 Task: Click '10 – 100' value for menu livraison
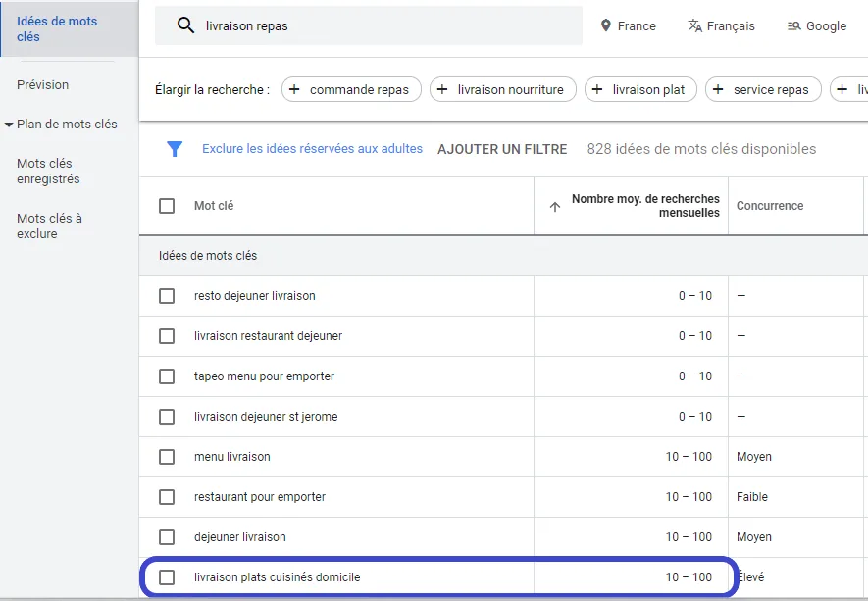pos(689,457)
